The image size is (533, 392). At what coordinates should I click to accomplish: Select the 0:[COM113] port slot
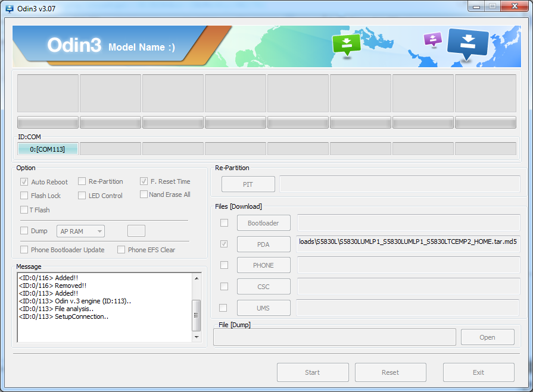48,149
